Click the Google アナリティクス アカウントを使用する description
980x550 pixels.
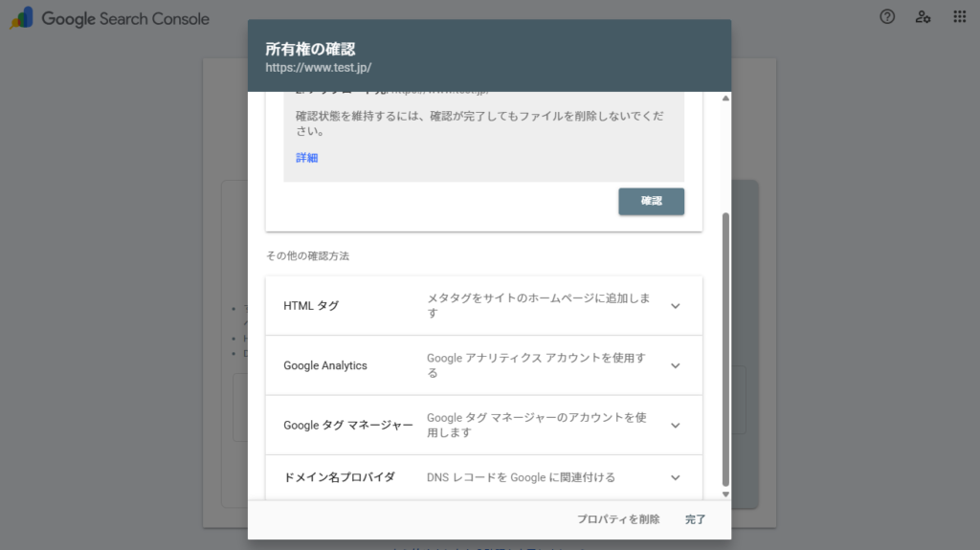(x=536, y=365)
